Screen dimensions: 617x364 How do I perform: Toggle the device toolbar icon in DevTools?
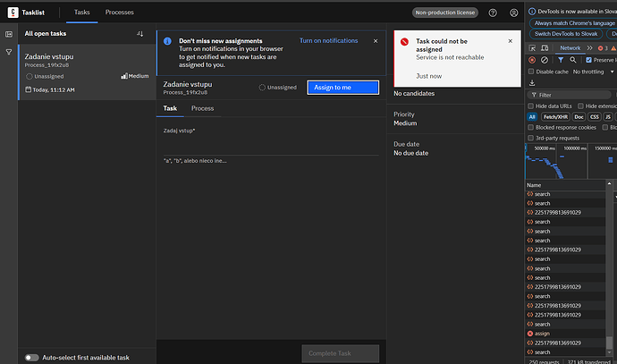[x=545, y=48]
